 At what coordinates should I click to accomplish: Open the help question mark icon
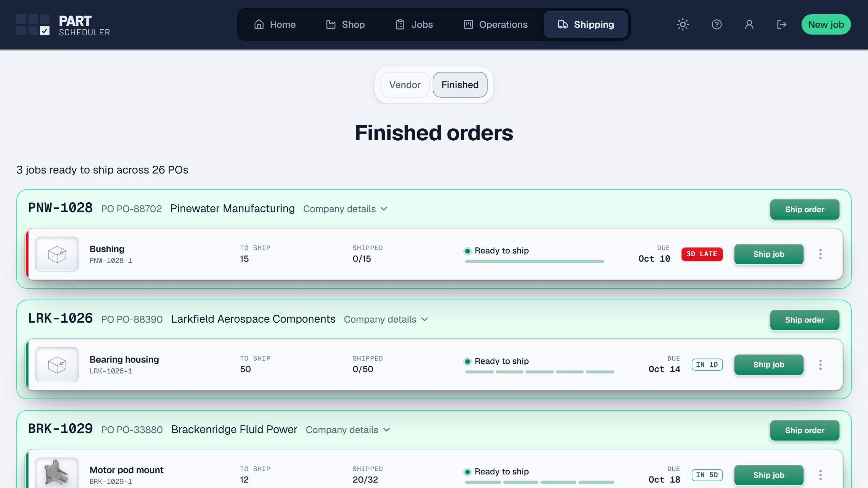point(716,24)
